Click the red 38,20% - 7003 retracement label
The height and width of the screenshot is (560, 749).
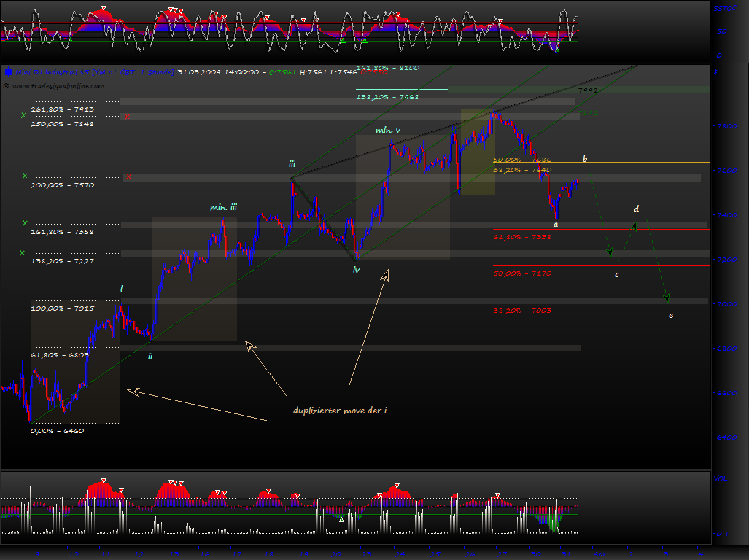pos(522,311)
